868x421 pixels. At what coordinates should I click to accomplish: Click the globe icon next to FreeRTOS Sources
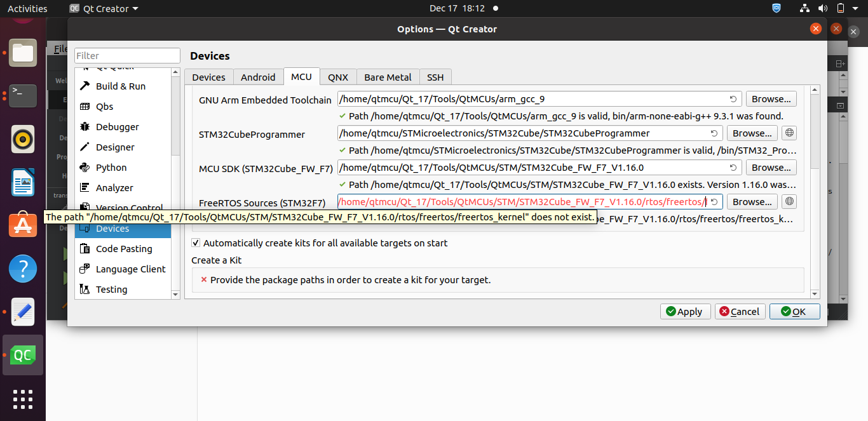(789, 202)
